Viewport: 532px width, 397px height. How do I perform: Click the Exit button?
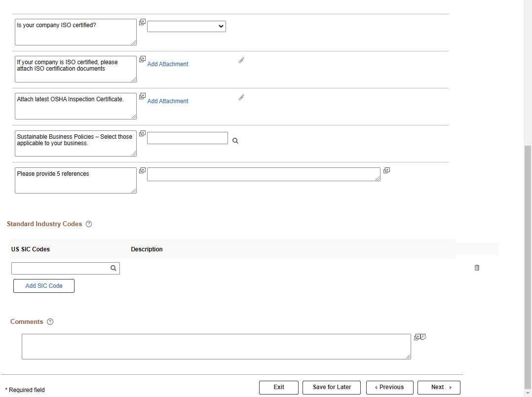point(278,387)
